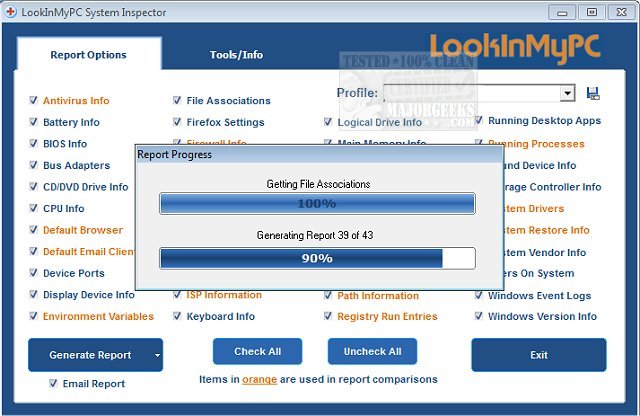The width and height of the screenshot is (640, 416).
Task: Click the Exit button
Action: point(539,355)
